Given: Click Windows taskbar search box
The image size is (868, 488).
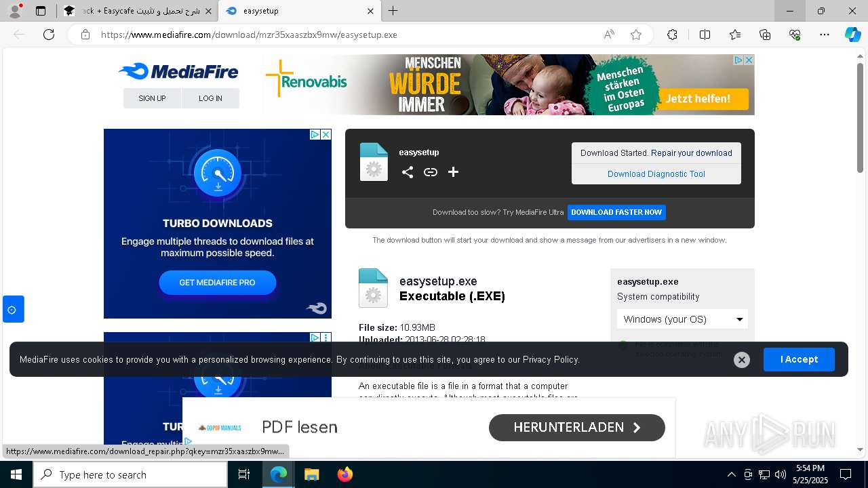Looking at the screenshot, I should coord(130,474).
